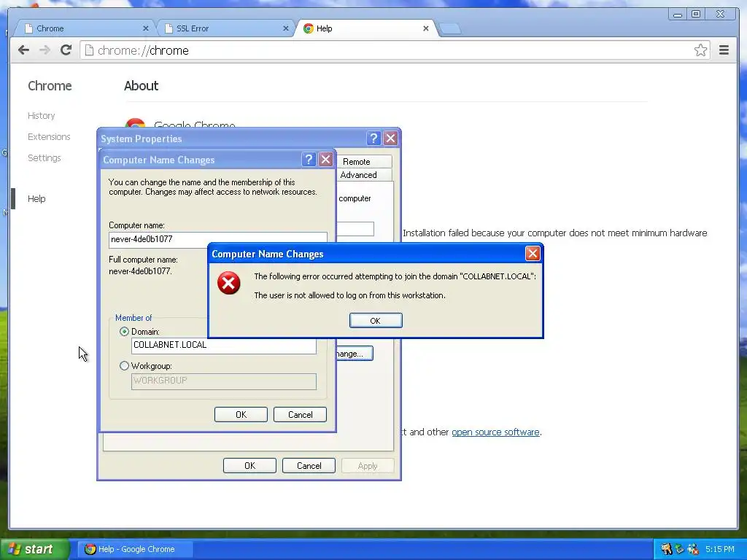Open the Chrome hamburger menu
Screen dimensions: 747x560
[x=724, y=50]
